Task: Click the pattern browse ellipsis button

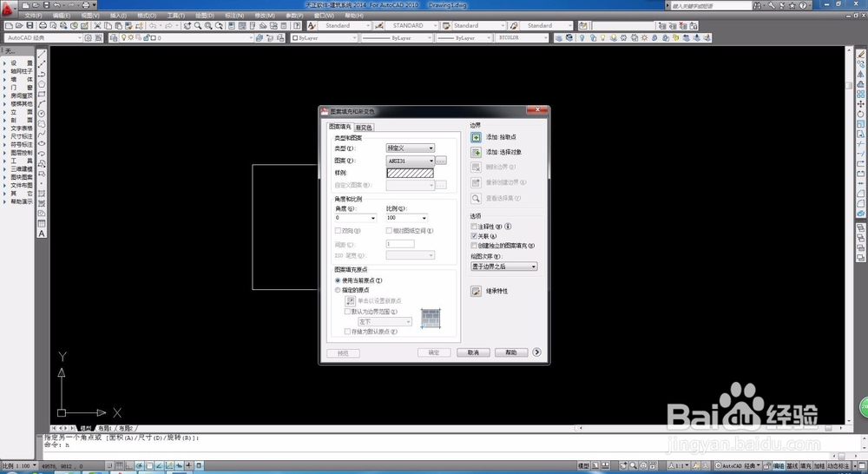Action: (x=441, y=161)
